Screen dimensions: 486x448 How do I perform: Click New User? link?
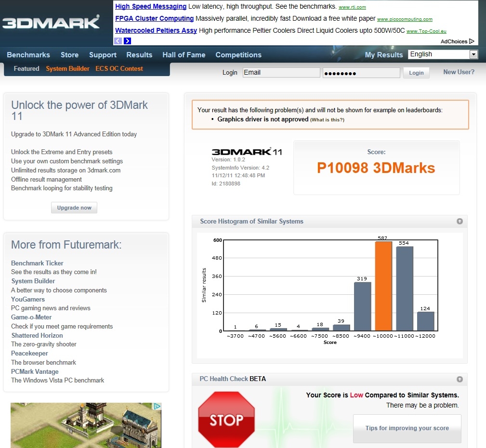[x=459, y=72]
